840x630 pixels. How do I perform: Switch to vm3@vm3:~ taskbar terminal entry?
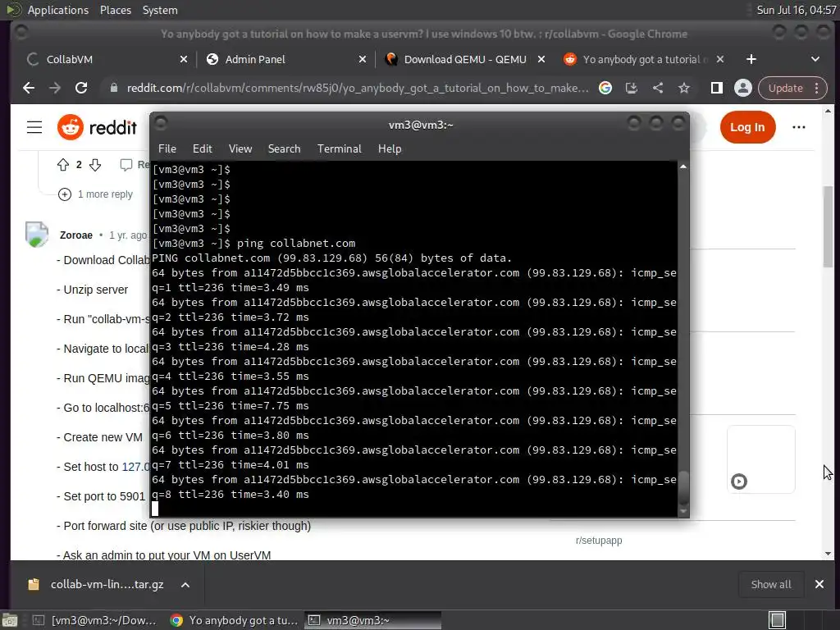pyautogui.click(x=373, y=620)
